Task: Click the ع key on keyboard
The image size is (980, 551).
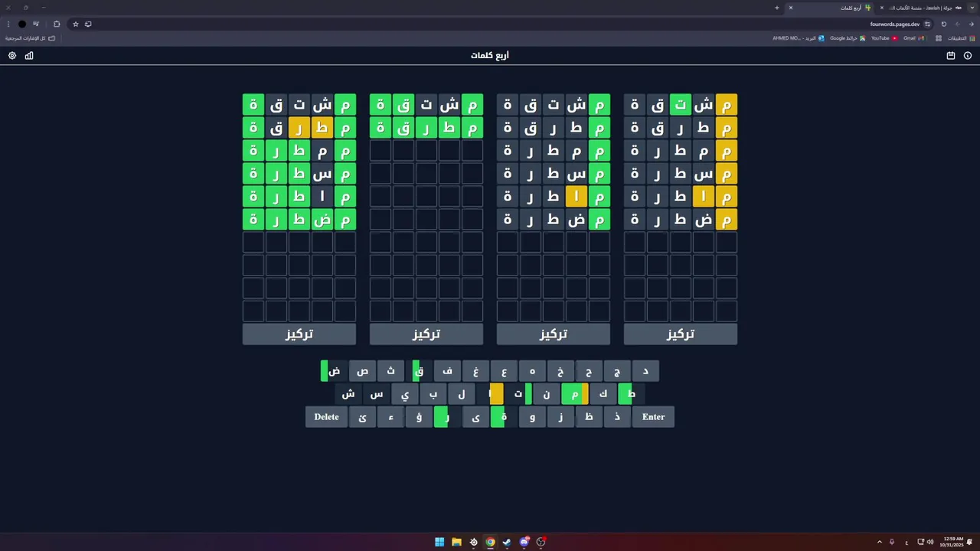Action: coord(504,371)
